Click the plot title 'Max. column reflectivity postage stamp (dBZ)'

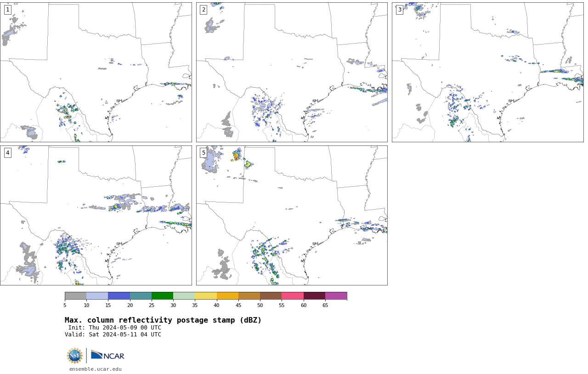pyautogui.click(x=163, y=320)
